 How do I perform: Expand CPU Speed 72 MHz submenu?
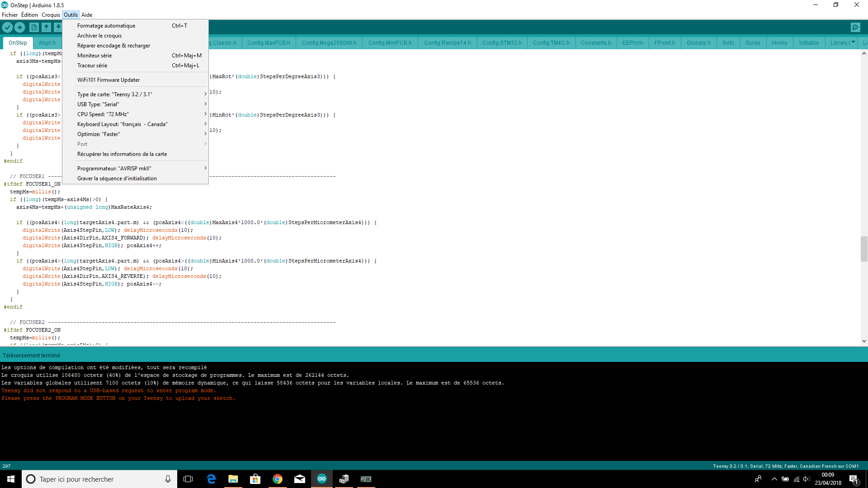[x=135, y=114]
